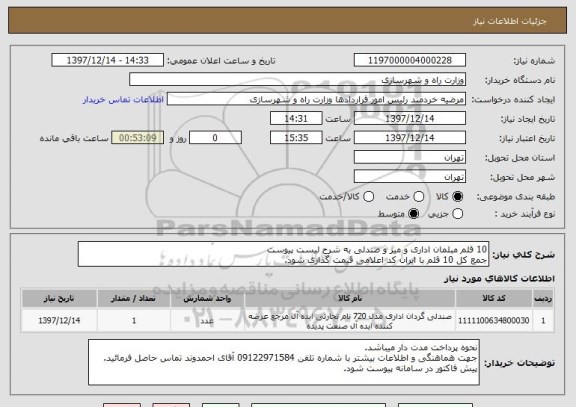
Task: Click the 00:53:09 countdown timer
Action: (137, 138)
